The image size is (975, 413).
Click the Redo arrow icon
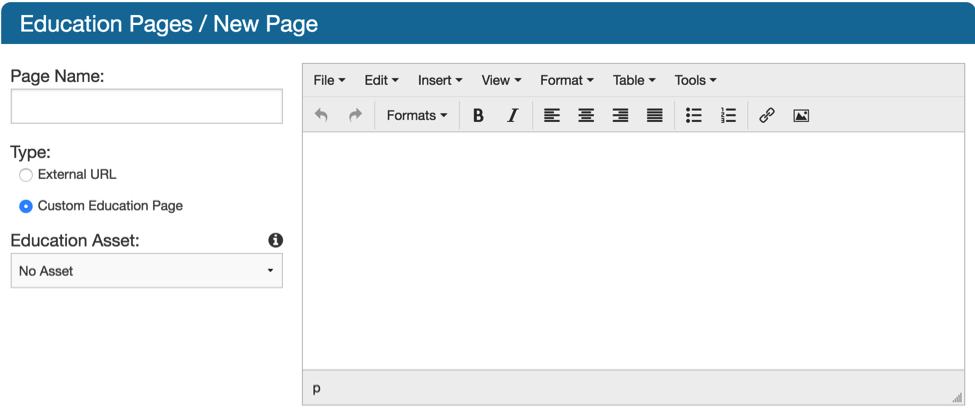click(x=355, y=115)
